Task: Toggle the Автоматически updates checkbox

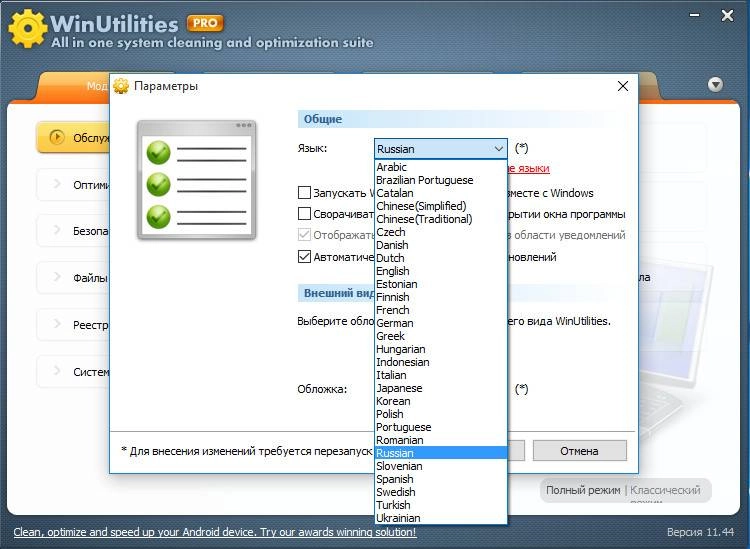Action: click(304, 257)
